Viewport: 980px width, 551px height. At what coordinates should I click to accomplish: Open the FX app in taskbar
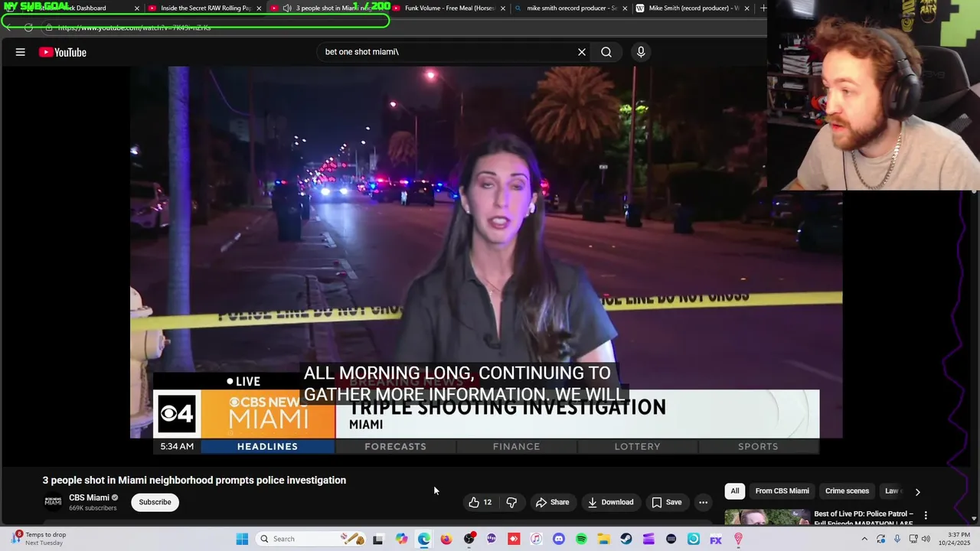716,539
